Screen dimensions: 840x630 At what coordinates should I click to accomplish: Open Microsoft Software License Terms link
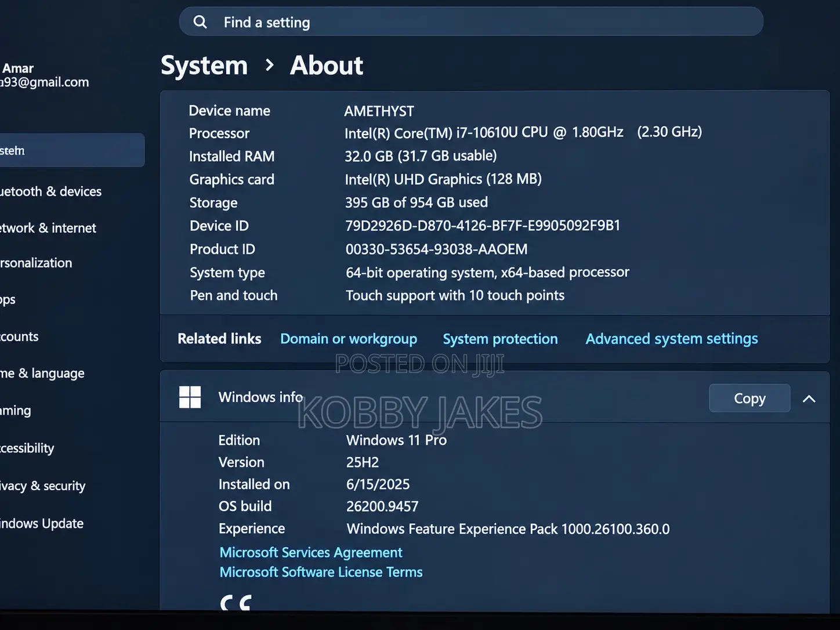click(x=321, y=572)
